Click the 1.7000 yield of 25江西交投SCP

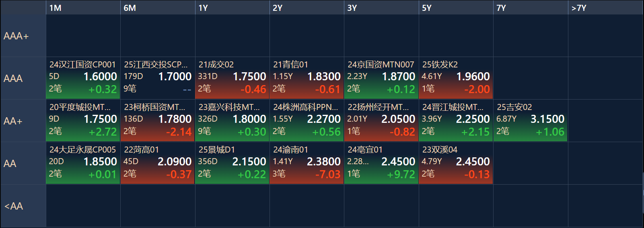point(175,76)
